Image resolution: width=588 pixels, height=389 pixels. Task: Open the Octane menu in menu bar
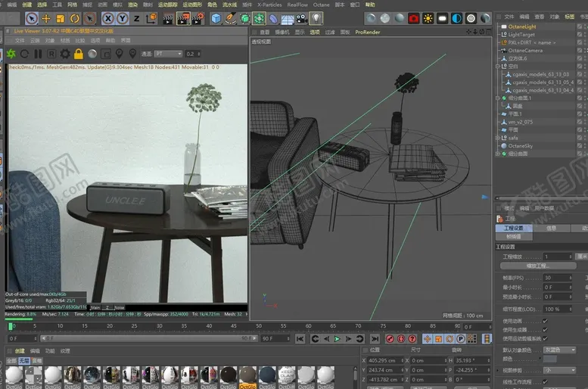pos(321,5)
